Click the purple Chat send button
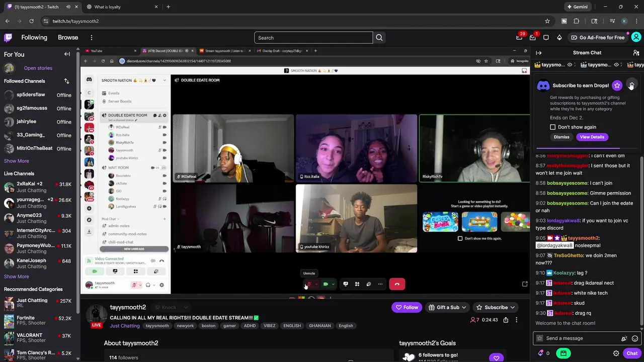 click(x=632, y=353)
